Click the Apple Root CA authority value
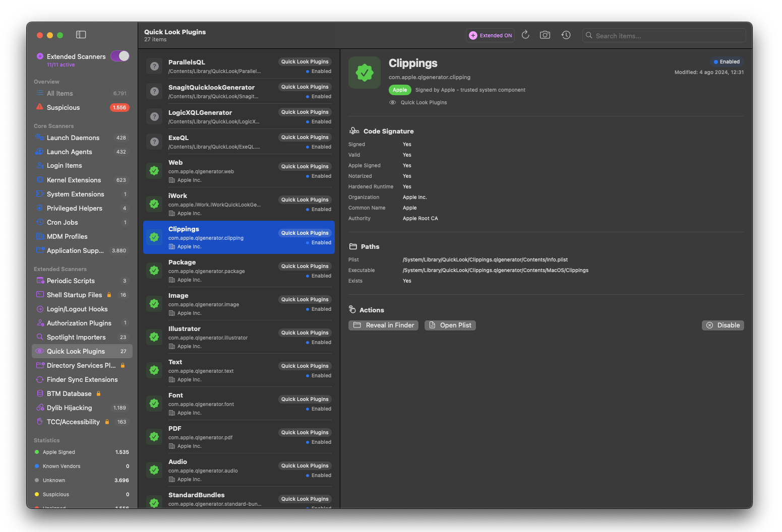 [420, 218]
